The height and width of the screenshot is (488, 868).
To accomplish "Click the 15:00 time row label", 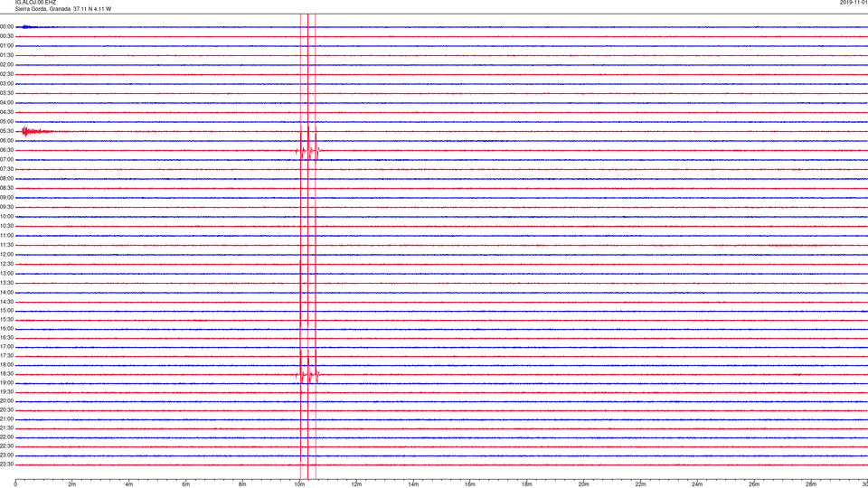I will 6,311.
